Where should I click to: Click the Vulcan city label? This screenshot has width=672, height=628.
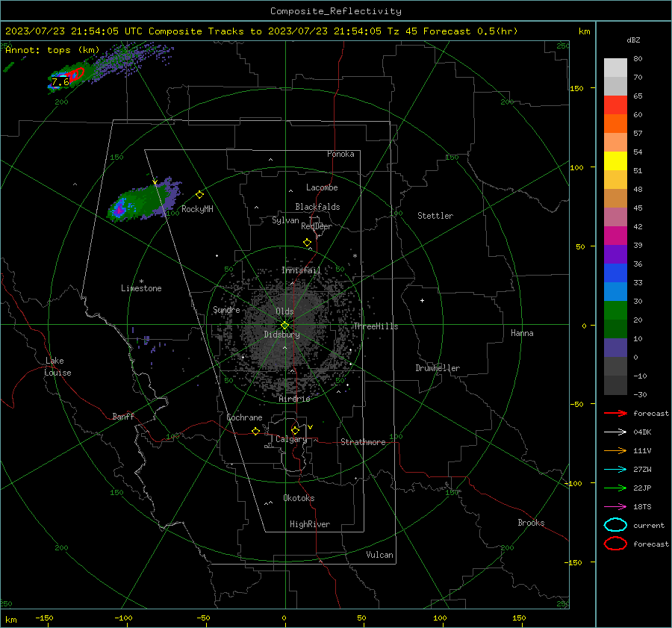coord(380,555)
